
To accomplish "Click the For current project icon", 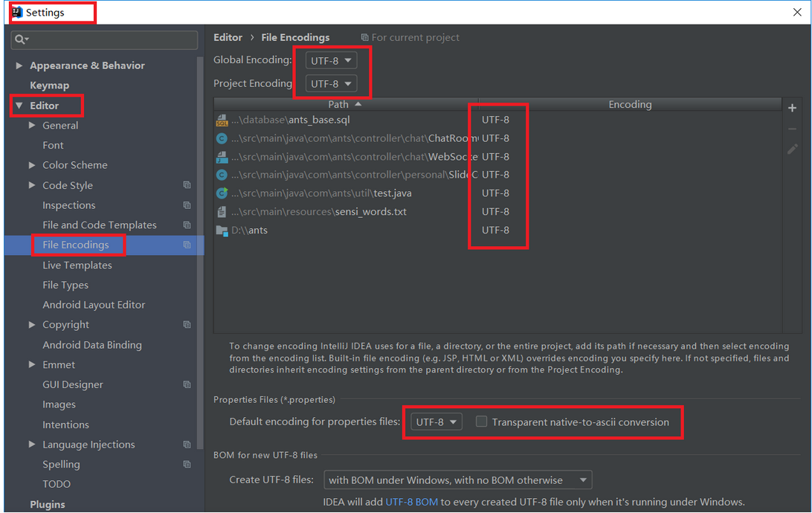I will coord(364,37).
